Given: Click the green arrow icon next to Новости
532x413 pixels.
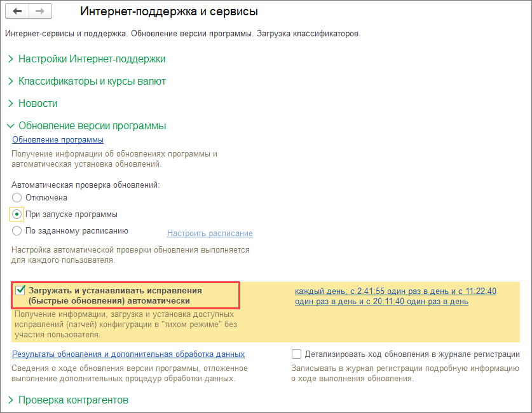Looking at the screenshot, I should pyautogui.click(x=10, y=103).
